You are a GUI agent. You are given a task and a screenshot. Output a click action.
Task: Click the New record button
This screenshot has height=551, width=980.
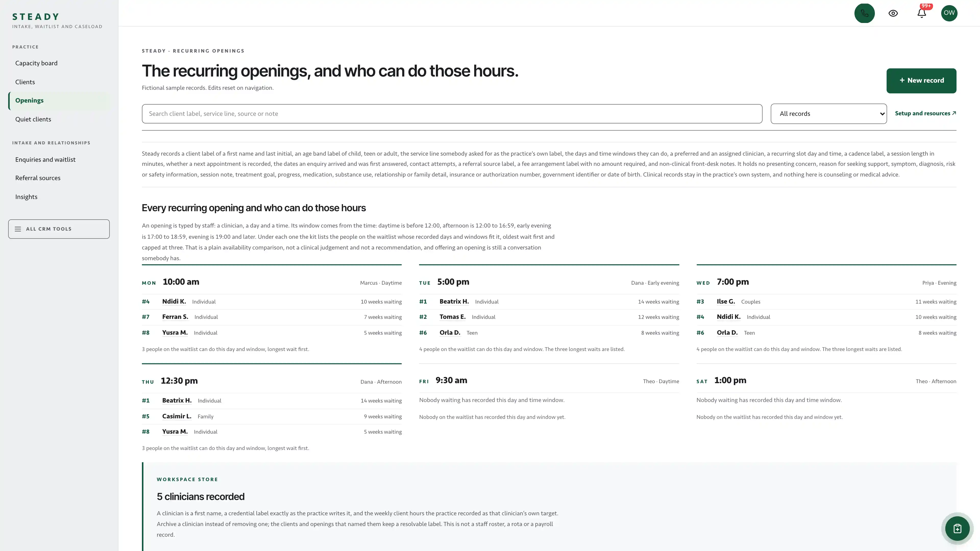(921, 81)
